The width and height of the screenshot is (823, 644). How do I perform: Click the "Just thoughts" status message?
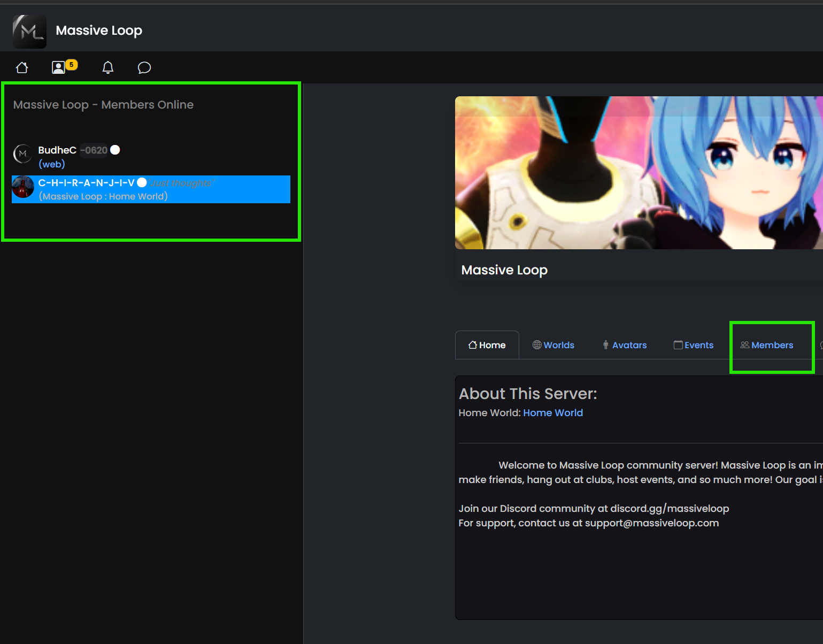(x=182, y=183)
